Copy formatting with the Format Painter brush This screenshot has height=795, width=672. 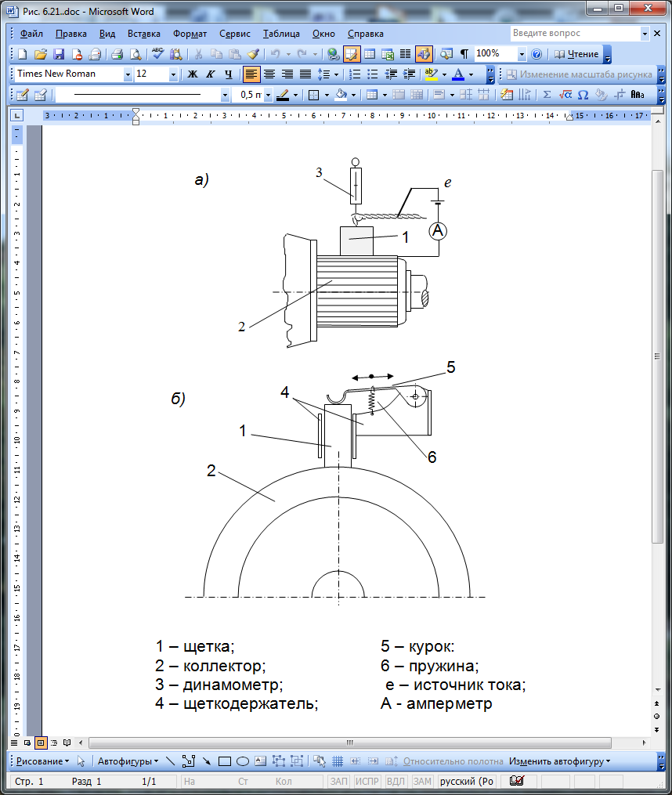pos(253,54)
